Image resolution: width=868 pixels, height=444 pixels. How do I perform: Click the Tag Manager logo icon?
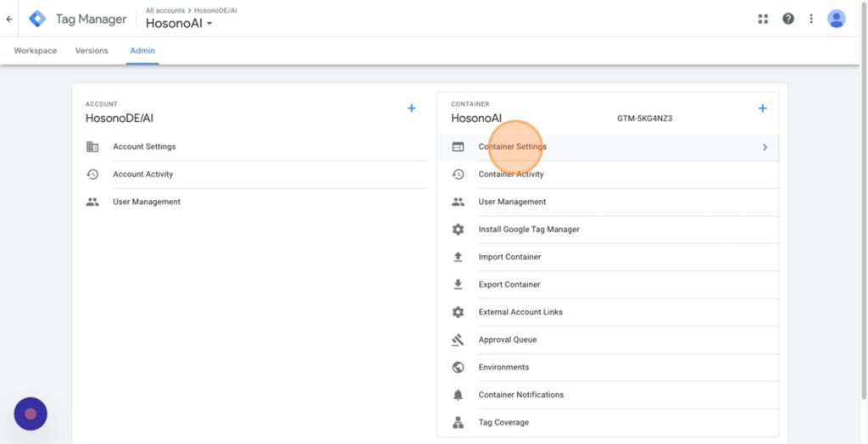click(37, 19)
